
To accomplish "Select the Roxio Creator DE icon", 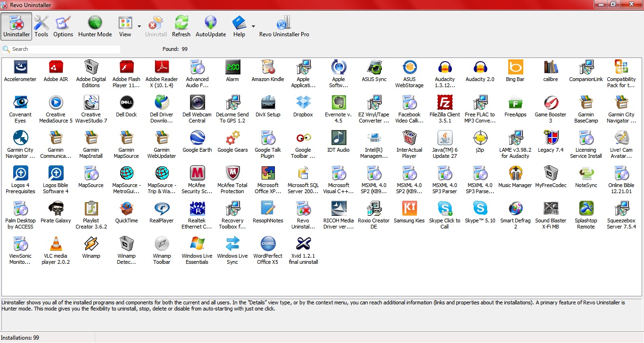I will (374, 209).
